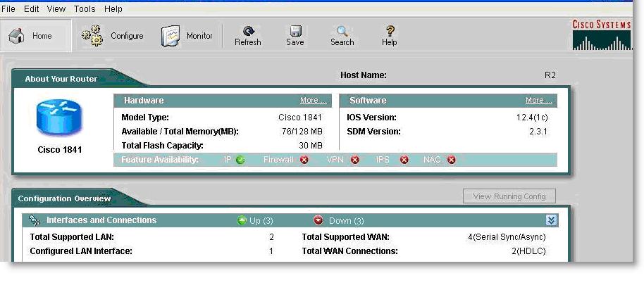Open Monitor via the chart icon
The height and width of the screenshot is (304, 644).
[x=171, y=36]
